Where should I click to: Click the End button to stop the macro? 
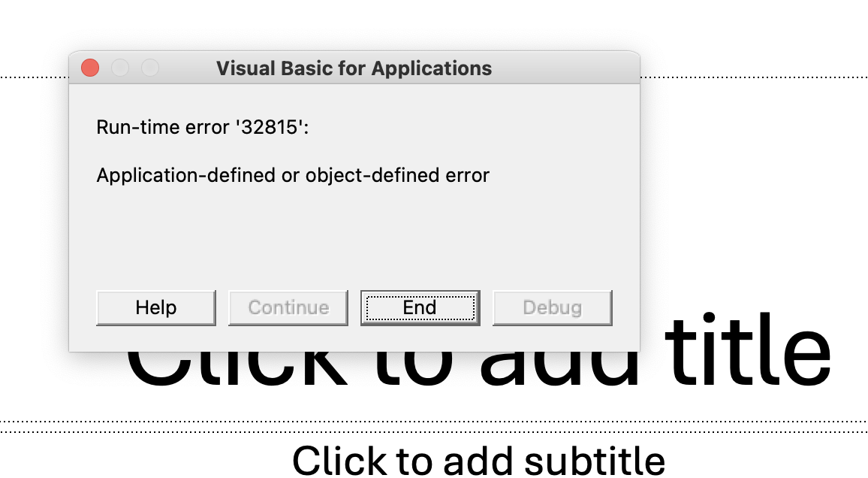tap(420, 307)
